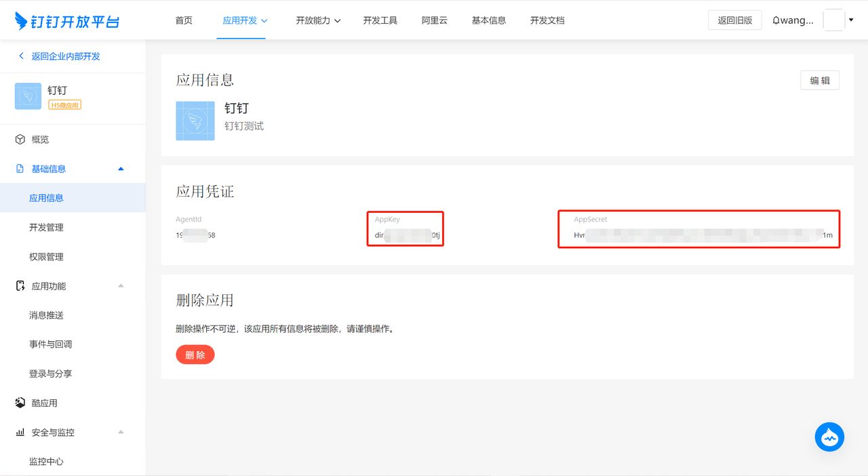Screen dimensions: 868x476
Task: Click the 删除应用 heading
Action: [205, 300]
